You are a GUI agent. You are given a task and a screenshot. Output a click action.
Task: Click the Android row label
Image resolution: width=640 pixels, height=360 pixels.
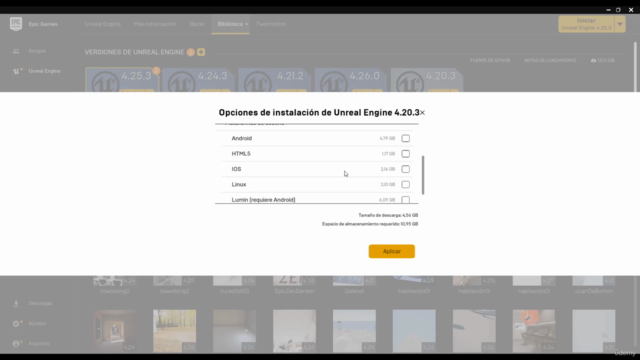pyautogui.click(x=242, y=138)
